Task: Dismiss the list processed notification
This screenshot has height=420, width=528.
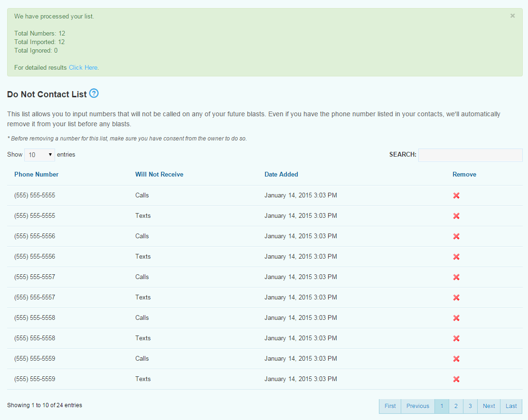Action: pyautogui.click(x=512, y=16)
